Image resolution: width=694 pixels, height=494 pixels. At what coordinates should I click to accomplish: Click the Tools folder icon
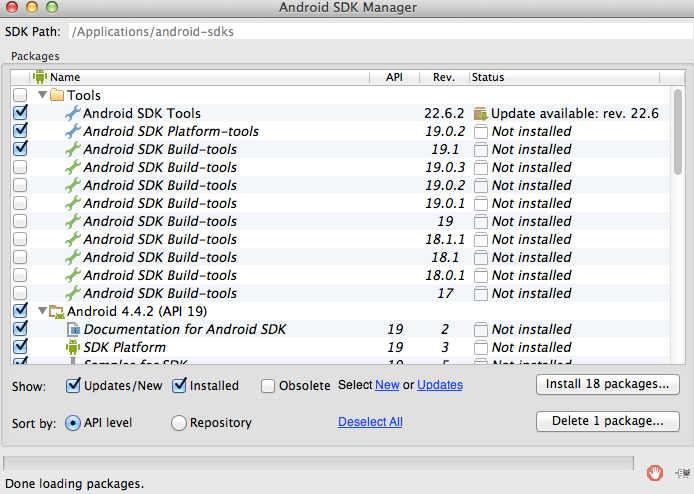57,95
